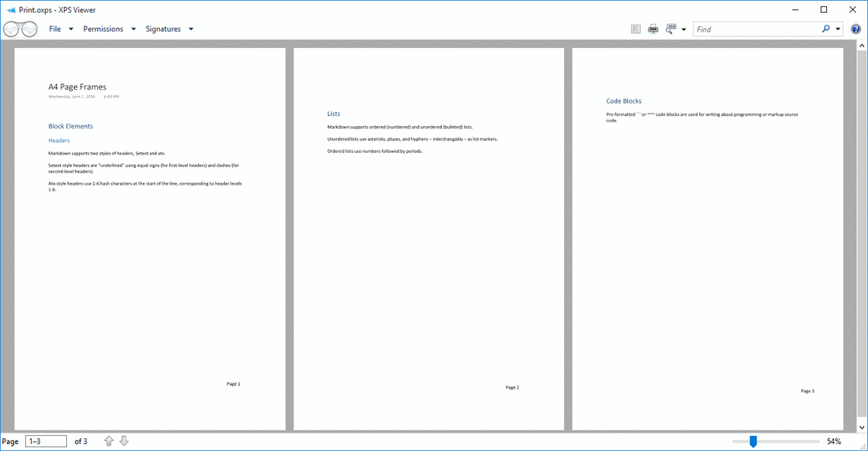Viewport: 868px width, 451px height.
Task: Expand the search options dropdown arrow
Action: click(837, 29)
